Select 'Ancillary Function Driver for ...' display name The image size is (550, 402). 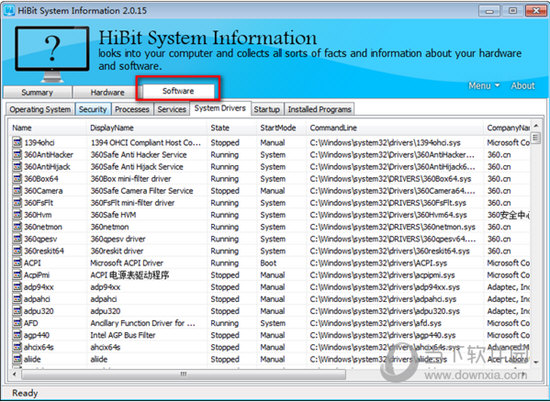tap(143, 323)
